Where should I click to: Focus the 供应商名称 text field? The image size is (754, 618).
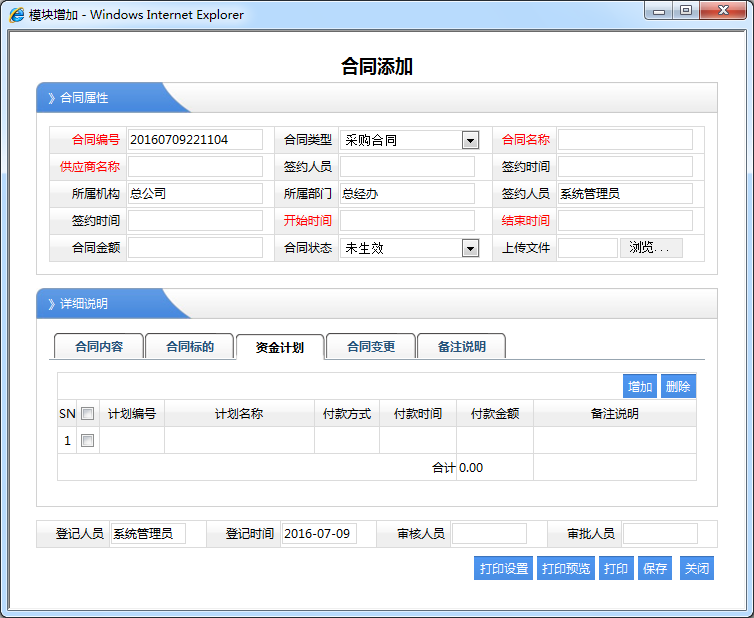[x=195, y=167]
